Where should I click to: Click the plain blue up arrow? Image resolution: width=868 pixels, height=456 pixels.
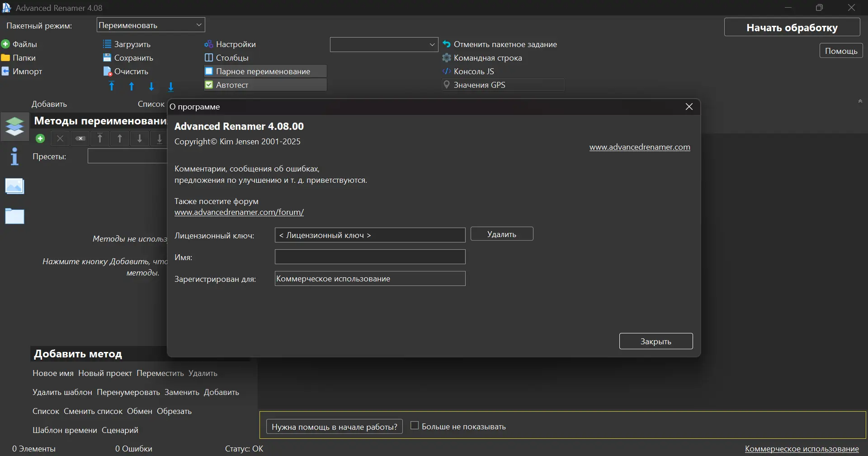[x=132, y=86]
